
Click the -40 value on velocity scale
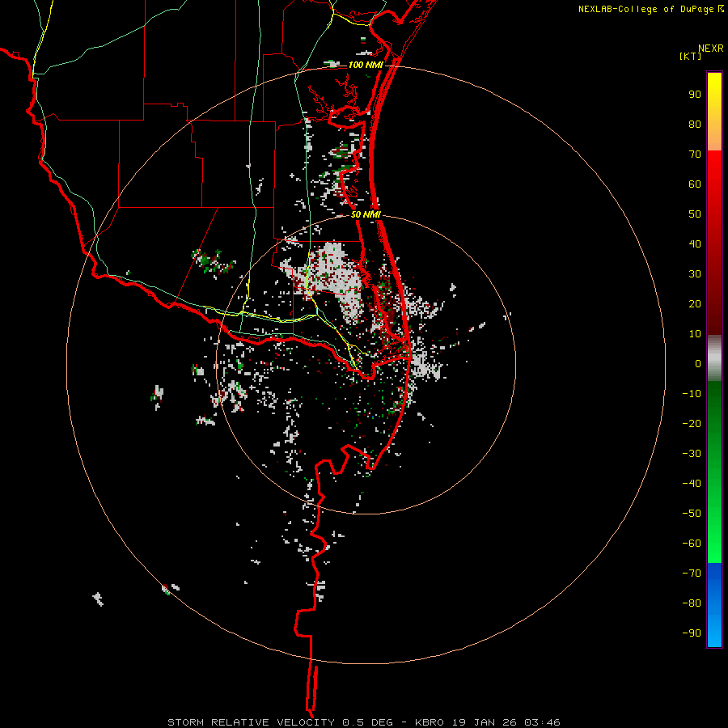pos(692,484)
